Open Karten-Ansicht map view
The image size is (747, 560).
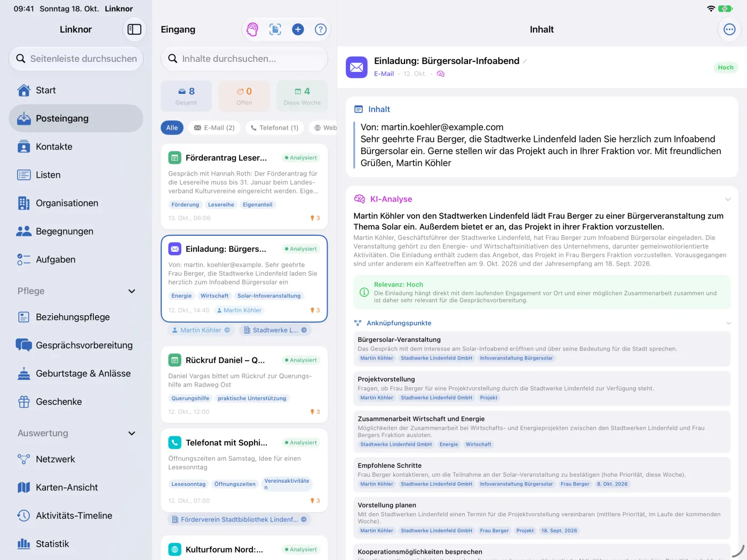click(x=76, y=487)
